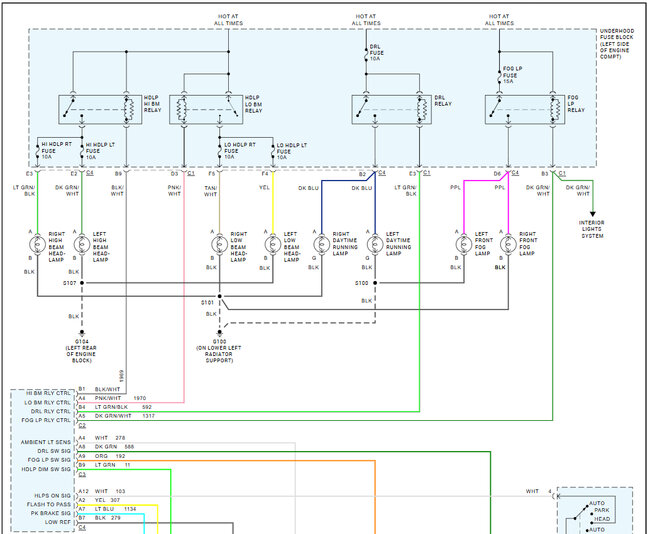650x534 pixels.
Task: Click the S101 splice dot
Action: pyautogui.click(x=219, y=296)
